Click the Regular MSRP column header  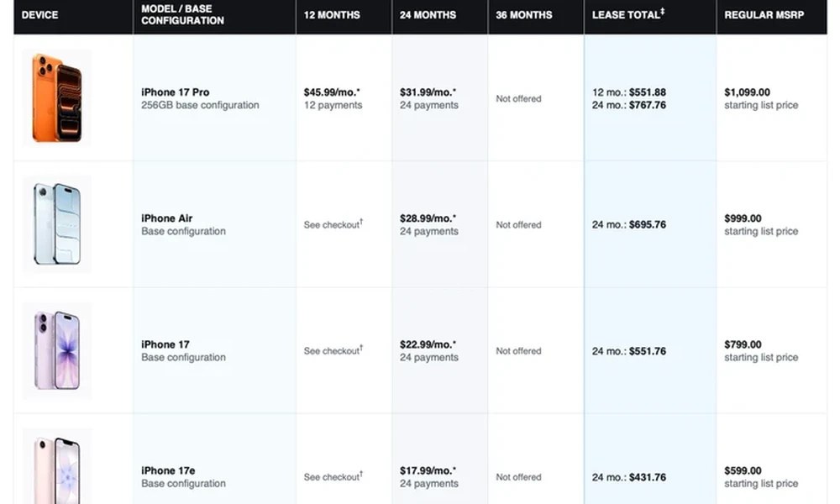764,15
